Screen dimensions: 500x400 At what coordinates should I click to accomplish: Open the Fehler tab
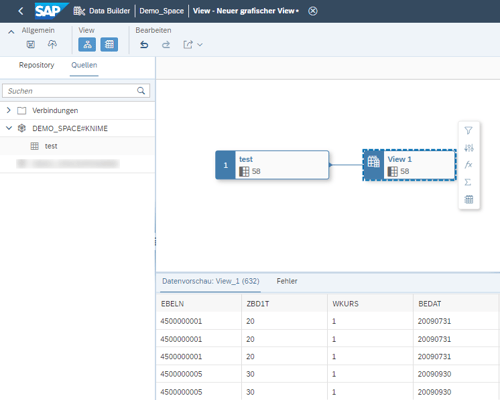tap(287, 281)
